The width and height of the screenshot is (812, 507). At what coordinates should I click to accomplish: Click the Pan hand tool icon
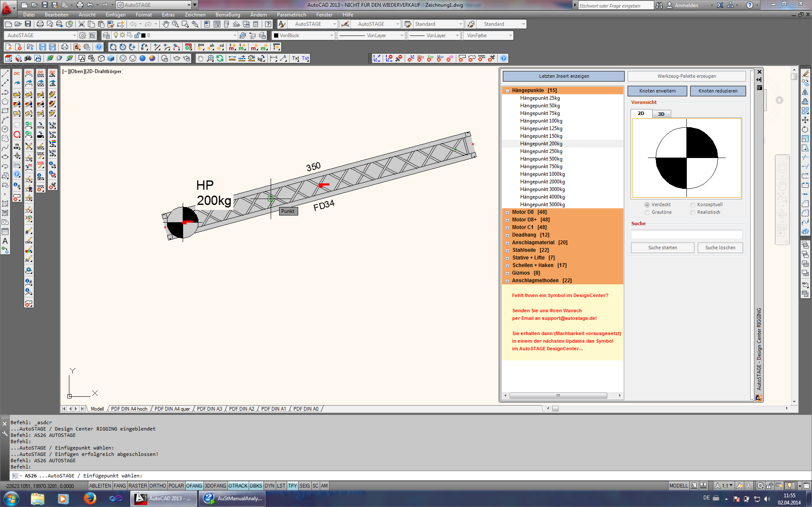coord(166,24)
